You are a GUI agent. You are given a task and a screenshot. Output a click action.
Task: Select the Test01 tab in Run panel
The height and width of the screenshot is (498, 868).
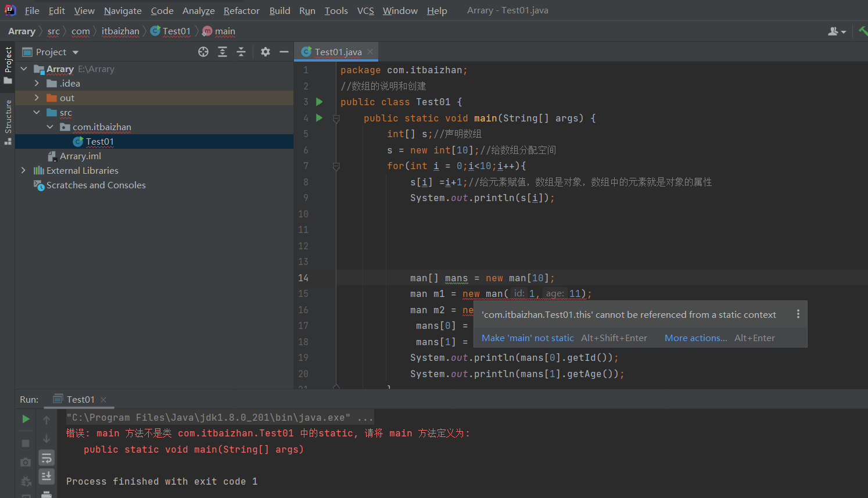point(80,399)
